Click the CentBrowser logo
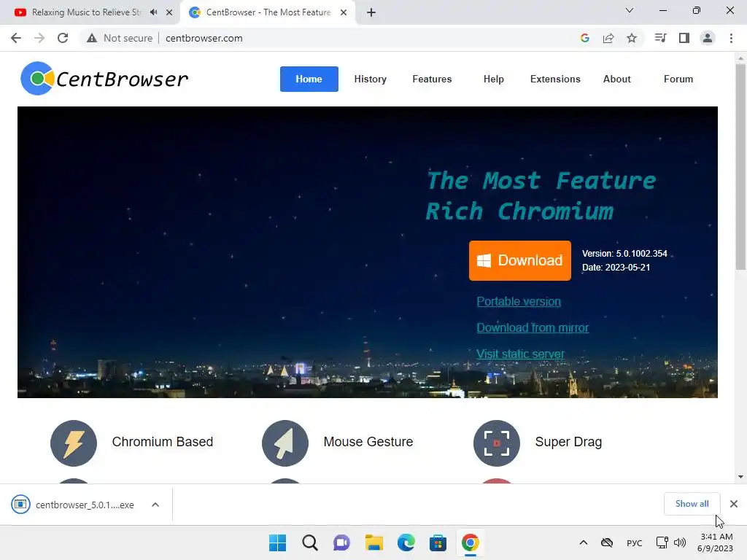Viewport: 747px width, 560px height. 104,79
